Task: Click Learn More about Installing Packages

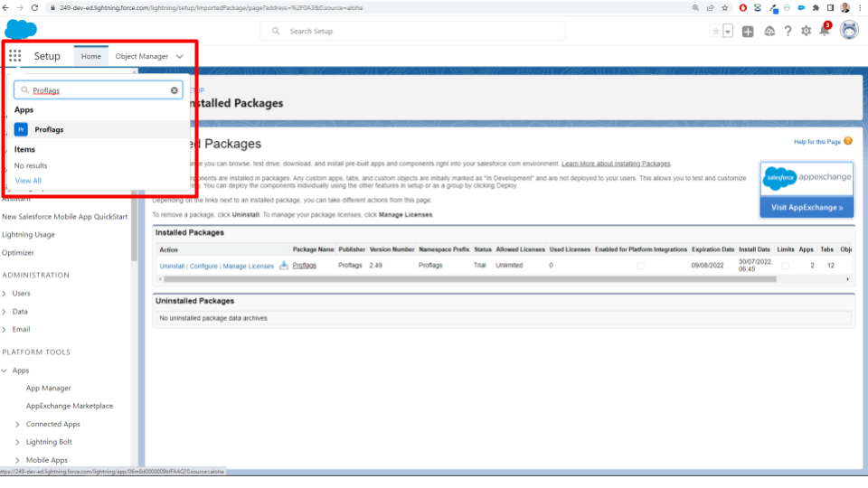Action: 616,164
